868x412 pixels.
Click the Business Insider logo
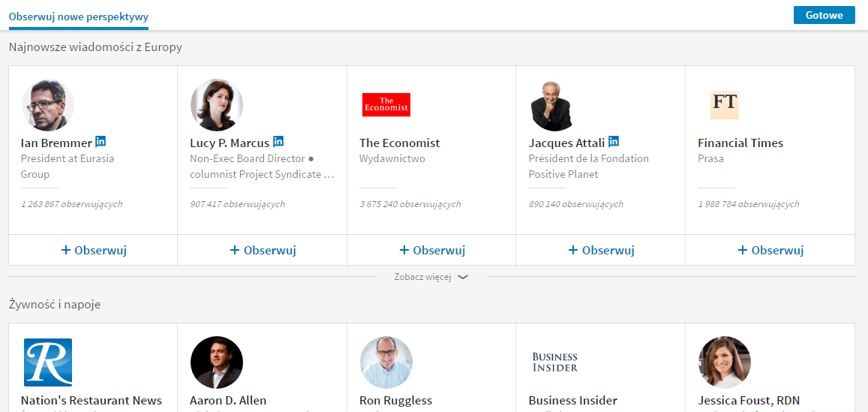(555, 362)
